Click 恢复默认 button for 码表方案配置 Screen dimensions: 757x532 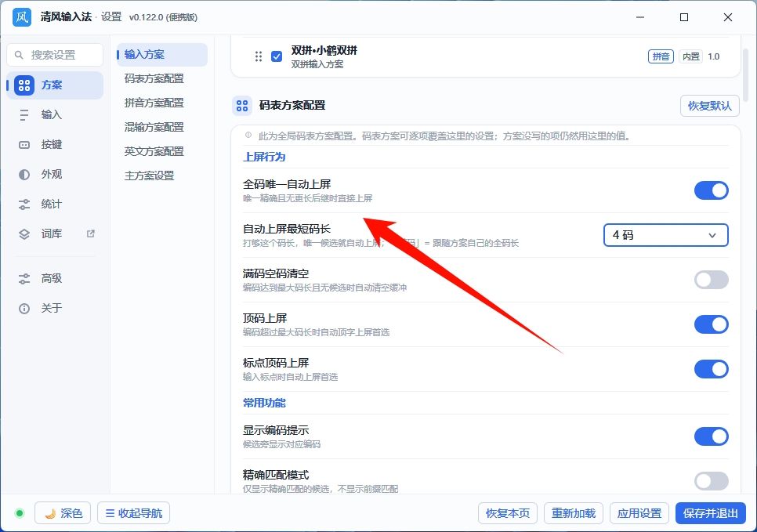point(710,106)
